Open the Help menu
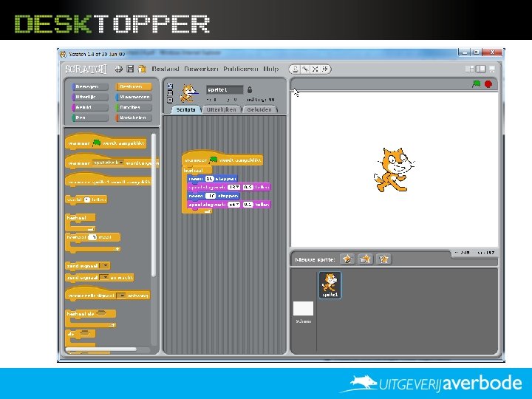 [x=270, y=69]
